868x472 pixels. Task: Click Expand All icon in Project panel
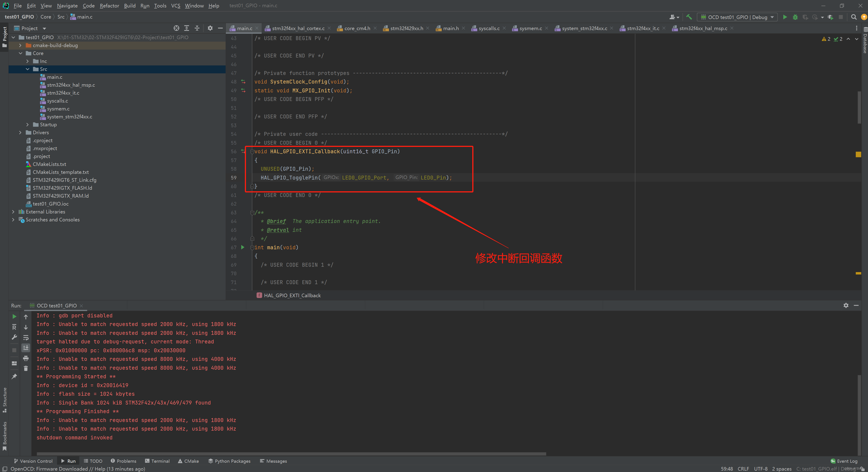(x=187, y=28)
